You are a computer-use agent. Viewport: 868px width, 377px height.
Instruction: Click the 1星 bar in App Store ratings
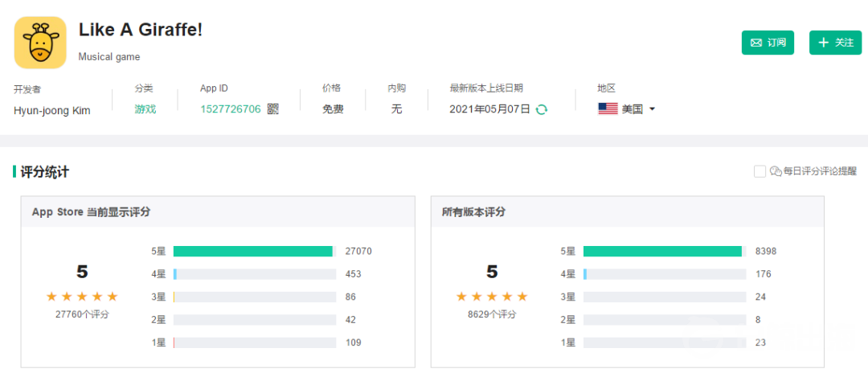tap(255, 342)
